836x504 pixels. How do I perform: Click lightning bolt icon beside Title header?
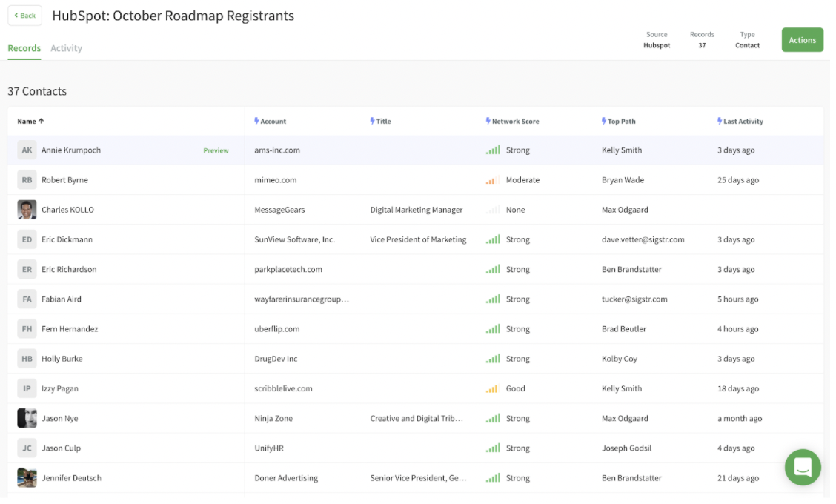(x=372, y=121)
